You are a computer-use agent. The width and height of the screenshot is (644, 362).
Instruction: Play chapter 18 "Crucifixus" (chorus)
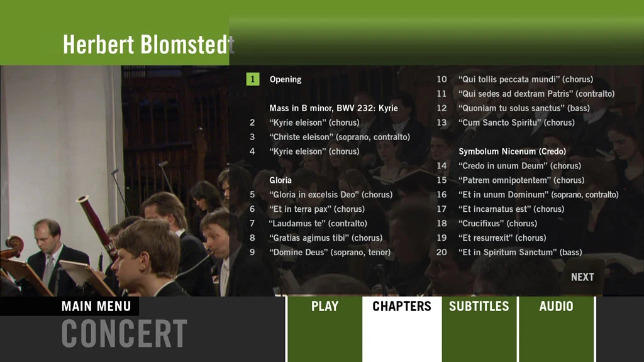[x=498, y=223]
